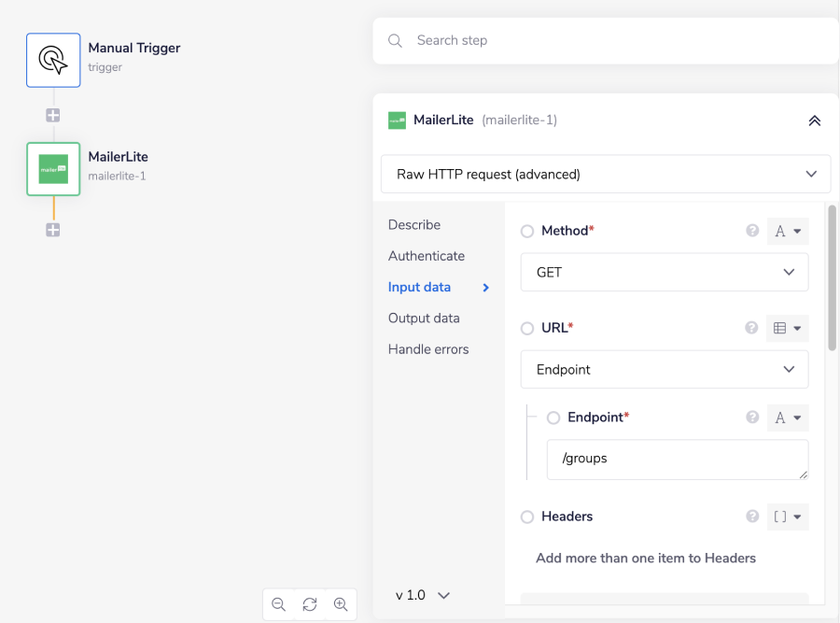The height and width of the screenshot is (623, 840).
Task: Select the radio button beside Endpoint
Action: pyautogui.click(x=555, y=418)
